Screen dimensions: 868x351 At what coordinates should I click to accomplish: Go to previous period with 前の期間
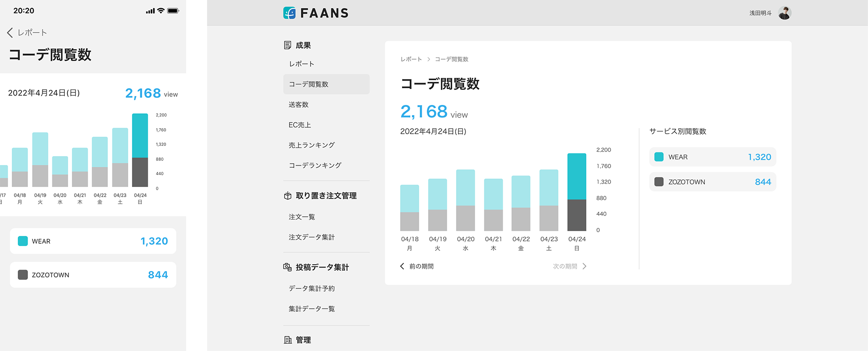[417, 266]
